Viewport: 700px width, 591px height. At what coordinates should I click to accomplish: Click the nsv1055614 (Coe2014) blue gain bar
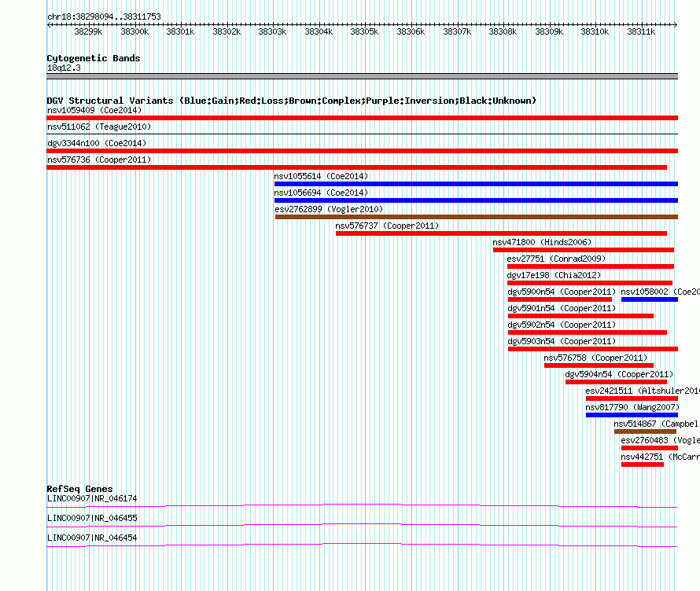(x=476, y=184)
